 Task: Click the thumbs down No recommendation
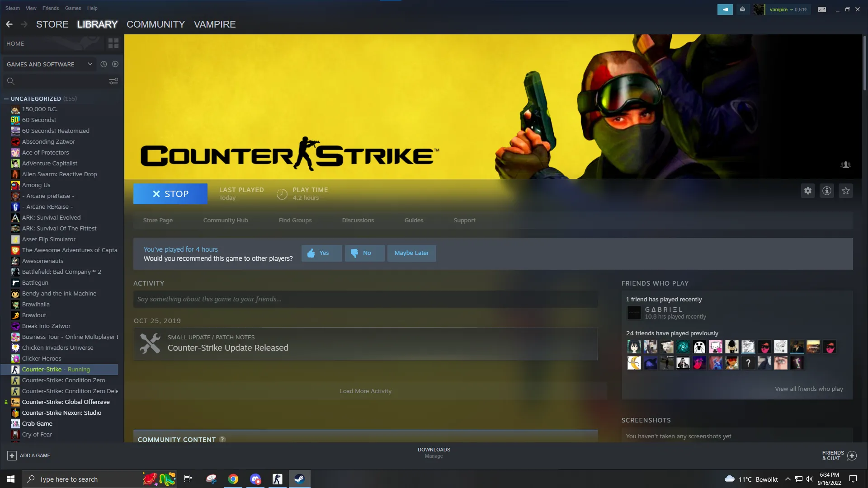click(x=364, y=253)
